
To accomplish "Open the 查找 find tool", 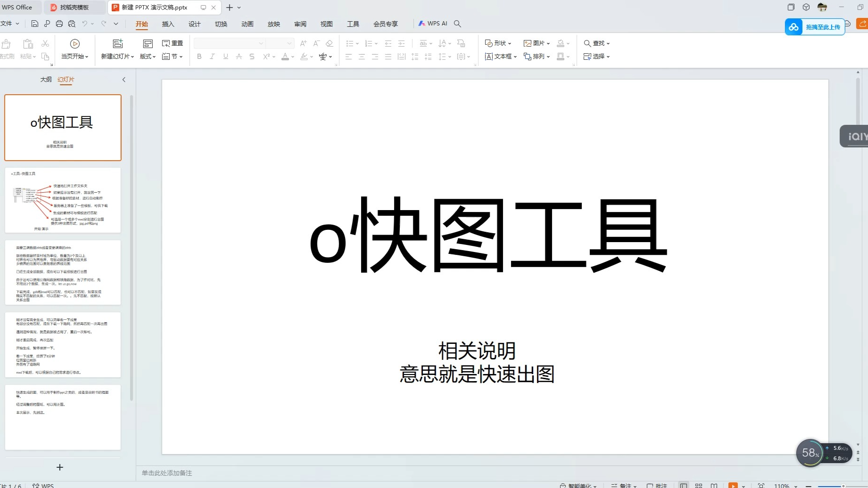I will 595,43.
